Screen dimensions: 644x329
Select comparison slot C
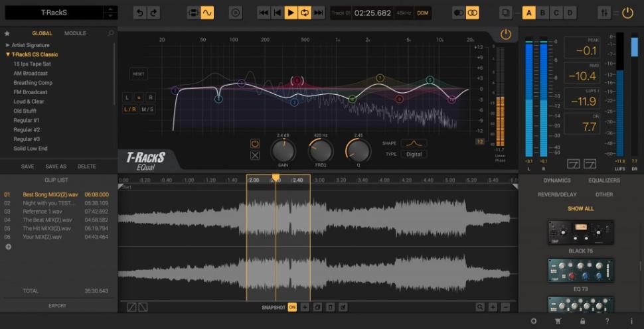click(x=556, y=13)
